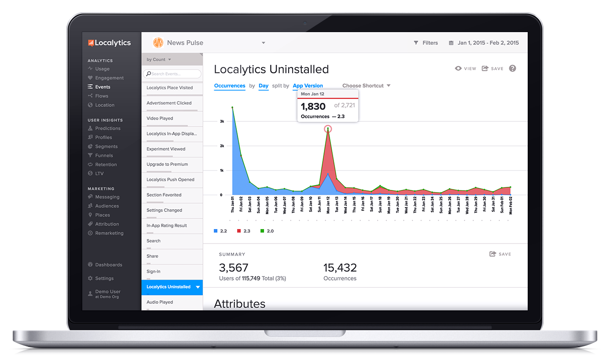Image resolution: width=610 pixels, height=364 pixels.
Task: Change the Day interval selector
Action: pos(264,86)
